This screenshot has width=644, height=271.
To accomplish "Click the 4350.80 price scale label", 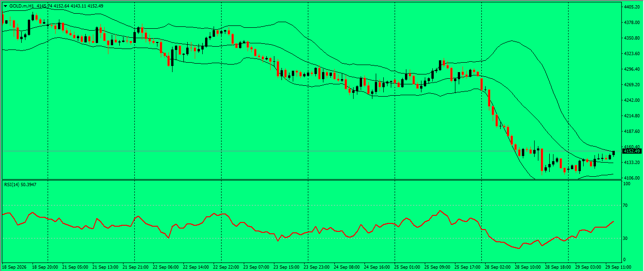I will pos(631,38).
